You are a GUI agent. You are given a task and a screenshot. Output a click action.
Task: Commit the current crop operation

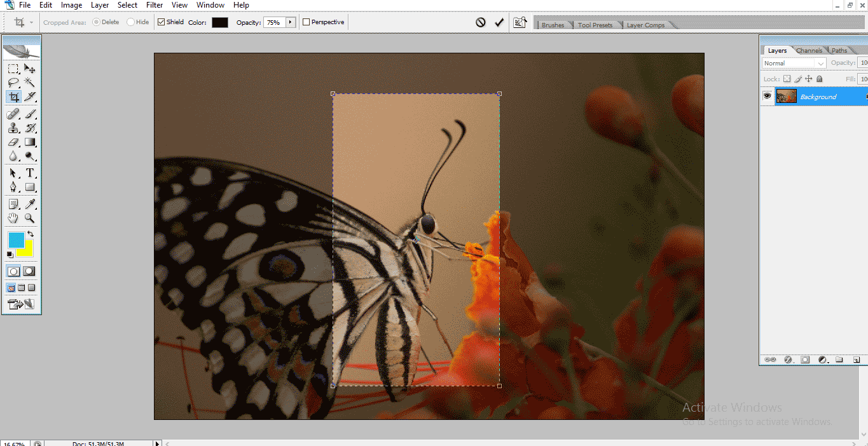[x=499, y=22]
